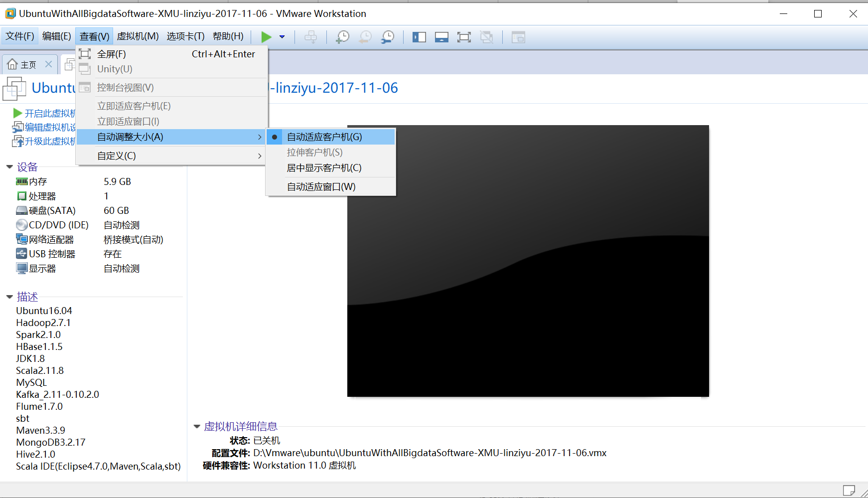Collapse the 虚拟机详细信息 section
This screenshot has height=498, width=868.
point(197,427)
